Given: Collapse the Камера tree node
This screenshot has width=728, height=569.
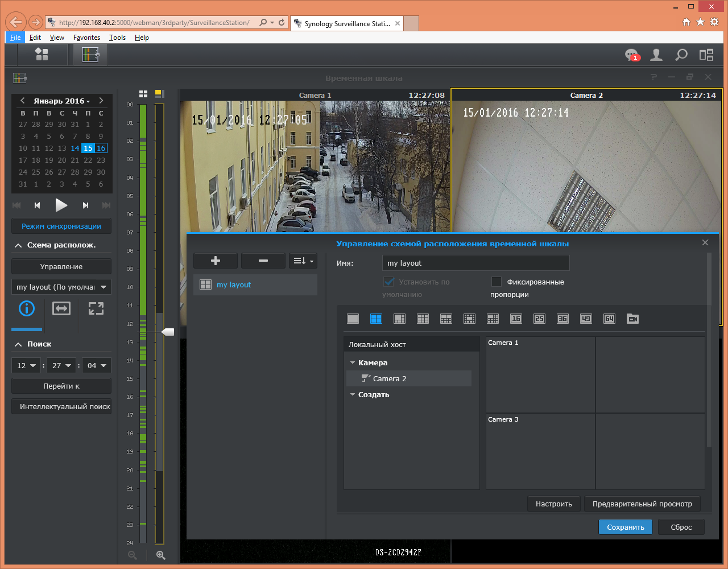Looking at the screenshot, I should [353, 362].
